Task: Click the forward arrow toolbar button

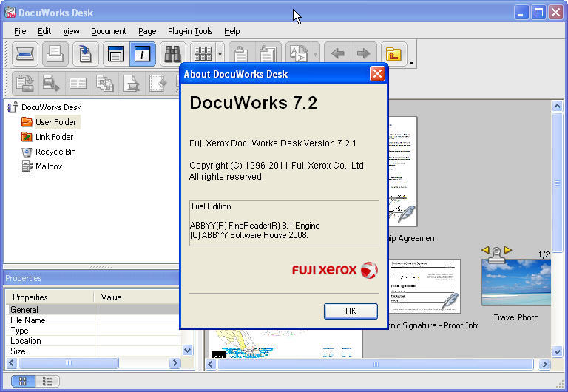Action: [x=363, y=53]
